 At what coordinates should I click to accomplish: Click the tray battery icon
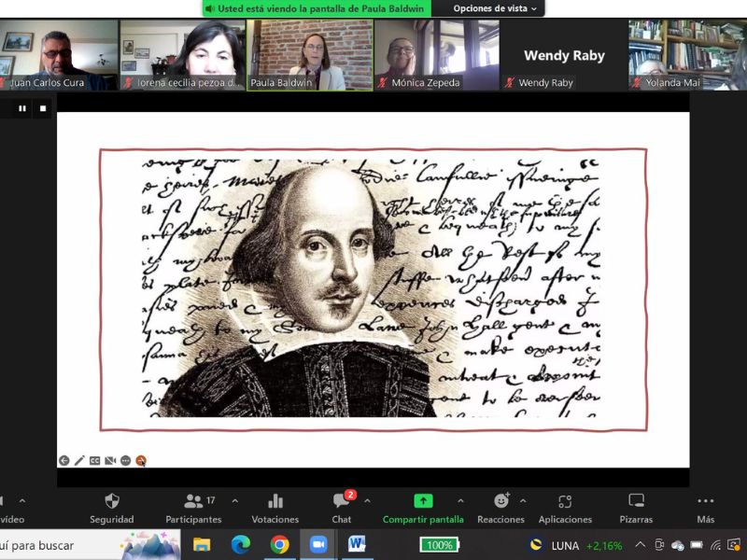697,544
